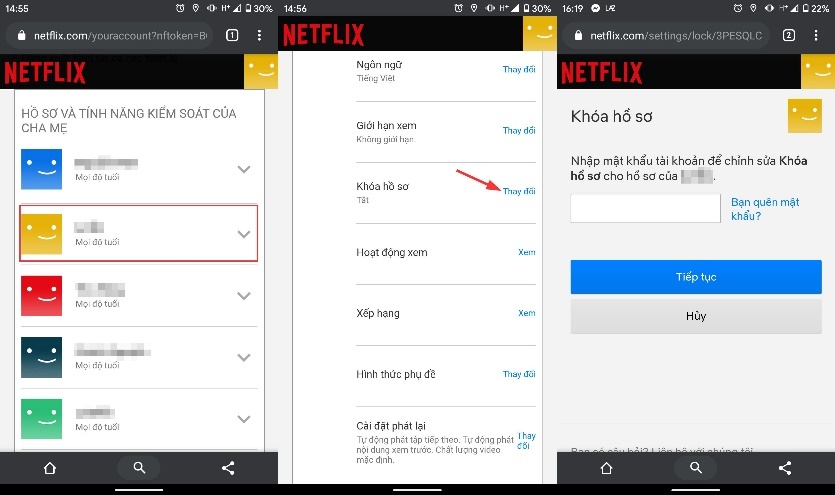Viewport: 835px width, 495px height.
Task: Tap the share icon below the password page
Action: click(785, 468)
